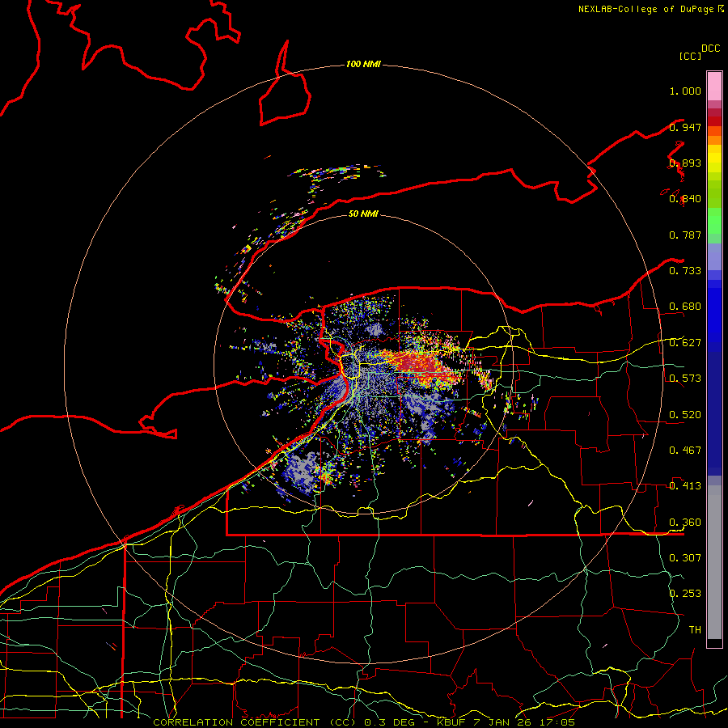This screenshot has height=728, width=728.
Task: Select the 0.680 legend value
Action: [x=685, y=307]
